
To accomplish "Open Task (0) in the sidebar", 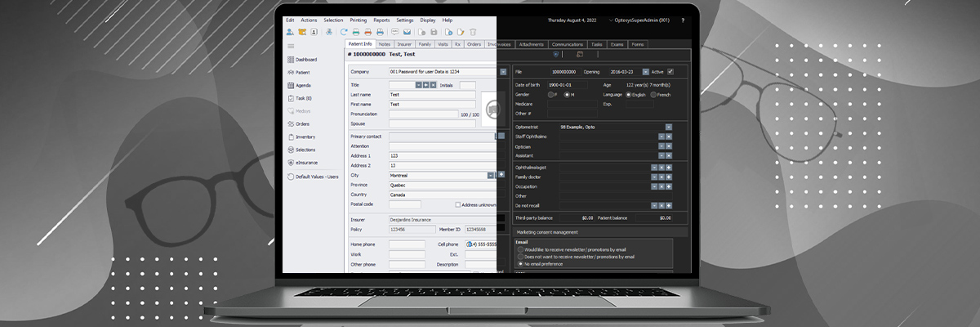I will click(x=300, y=98).
